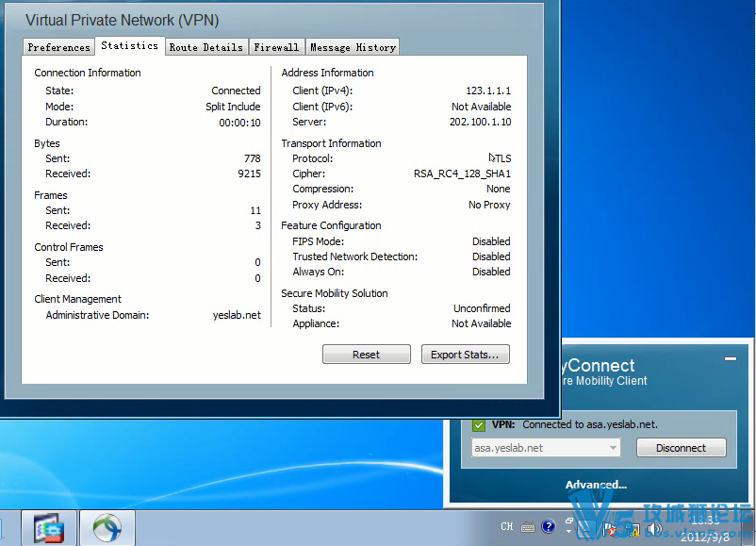The height and width of the screenshot is (546, 756).
Task: Click the first pinned taskbar application icon
Action: (47, 527)
